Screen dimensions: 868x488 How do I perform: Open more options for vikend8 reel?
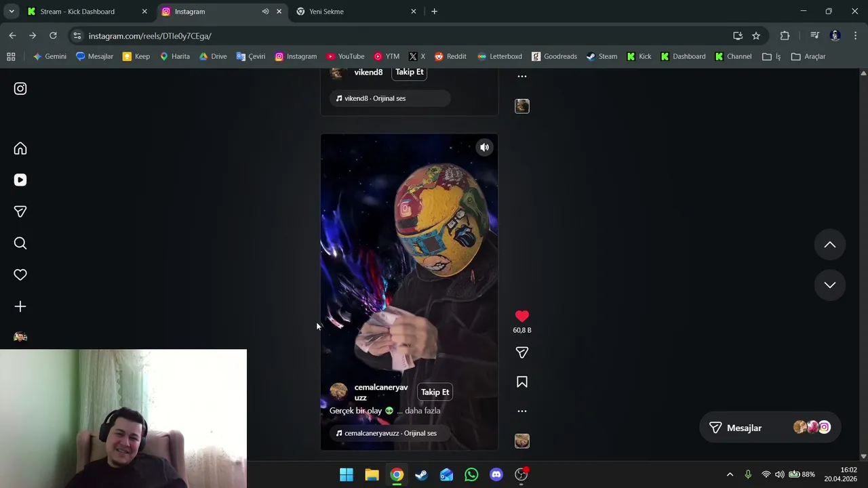pos(521,76)
